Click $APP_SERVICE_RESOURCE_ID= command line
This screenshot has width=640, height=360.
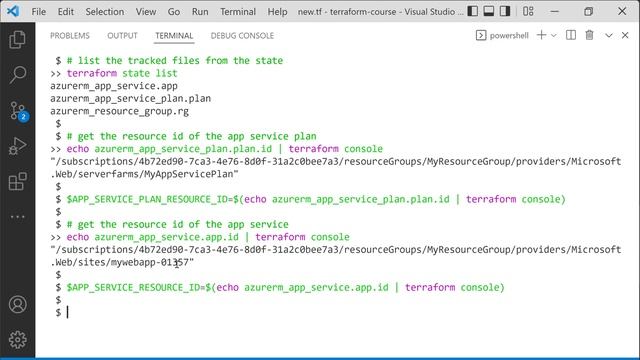285,287
